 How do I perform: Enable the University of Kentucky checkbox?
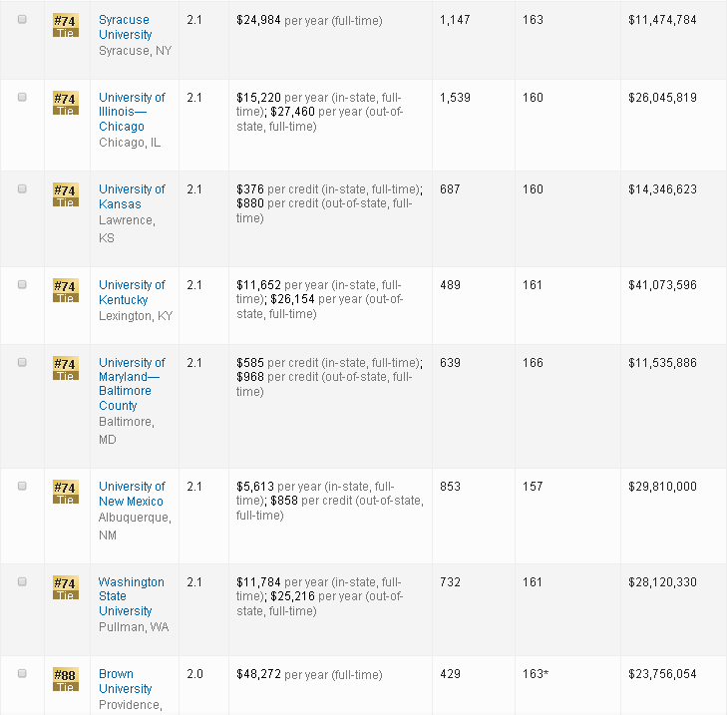[x=23, y=284]
